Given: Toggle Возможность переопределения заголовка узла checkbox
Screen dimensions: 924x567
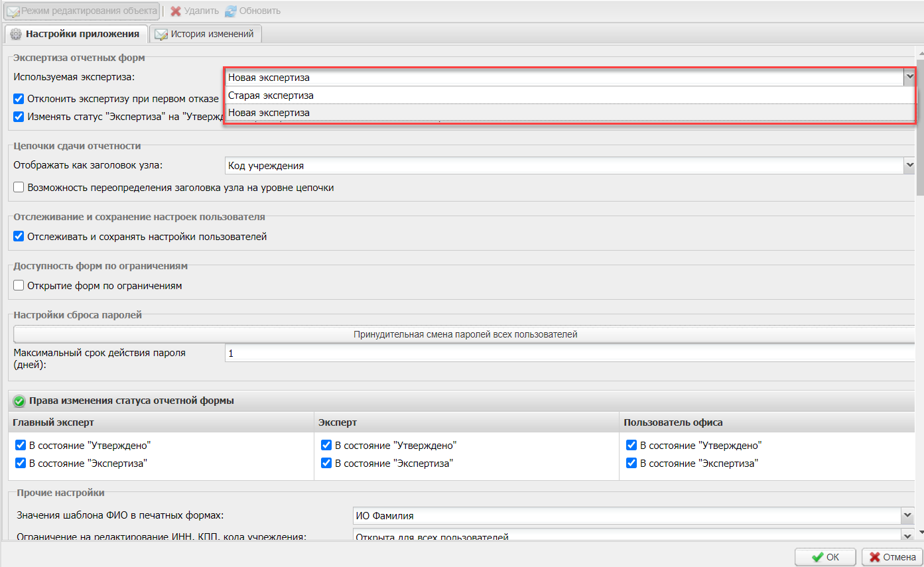Looking at the screenshot, I should click(x=19, y=188).
